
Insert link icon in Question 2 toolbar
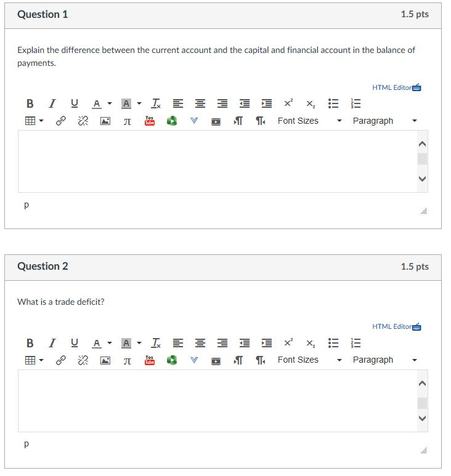click(x=61, y=360)
